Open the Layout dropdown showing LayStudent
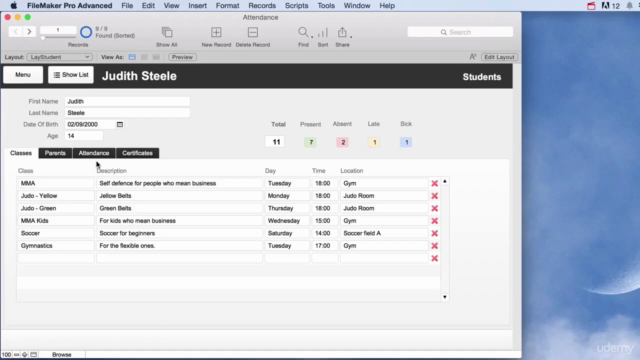The image size is (640, 360). click(x=60, y=57)
